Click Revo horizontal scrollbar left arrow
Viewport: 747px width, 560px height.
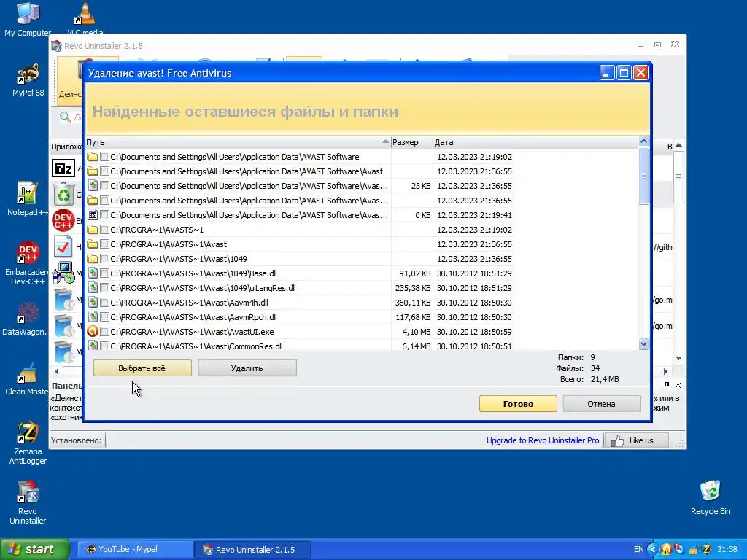57,371
